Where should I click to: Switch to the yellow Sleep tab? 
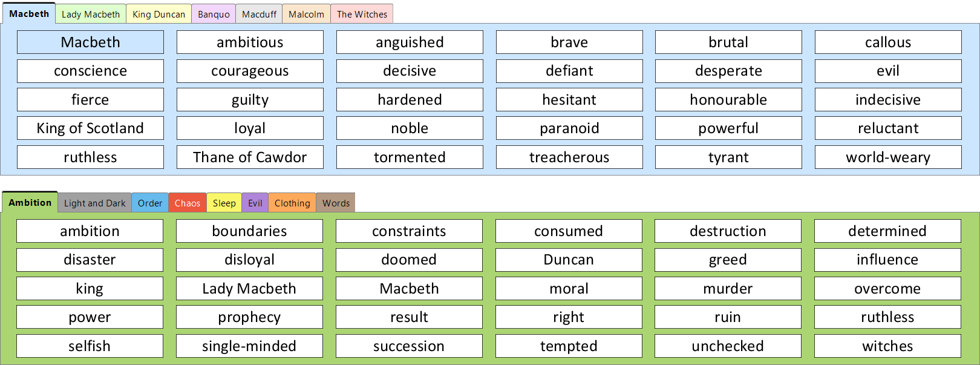(224, 203)
